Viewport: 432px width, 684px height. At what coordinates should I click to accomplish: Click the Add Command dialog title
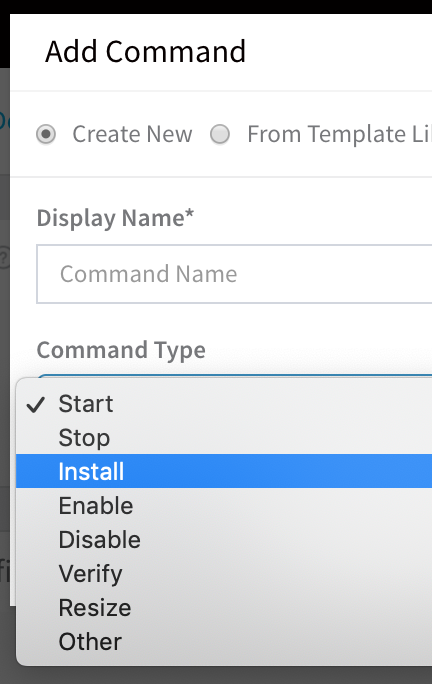(146, 51)
